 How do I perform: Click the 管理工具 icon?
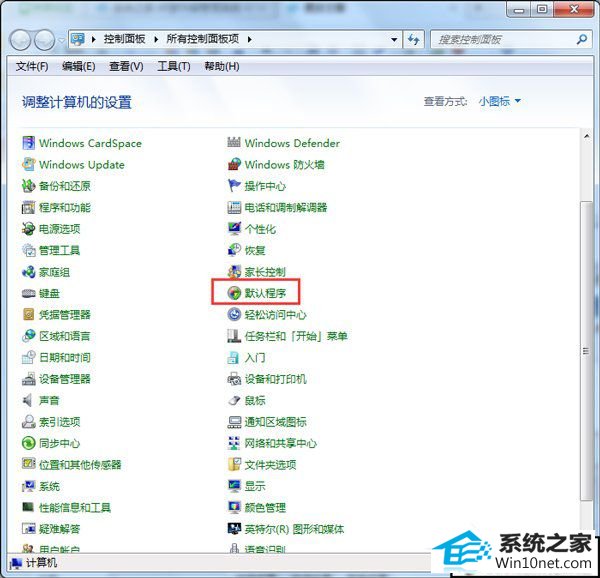click(29, 250)
